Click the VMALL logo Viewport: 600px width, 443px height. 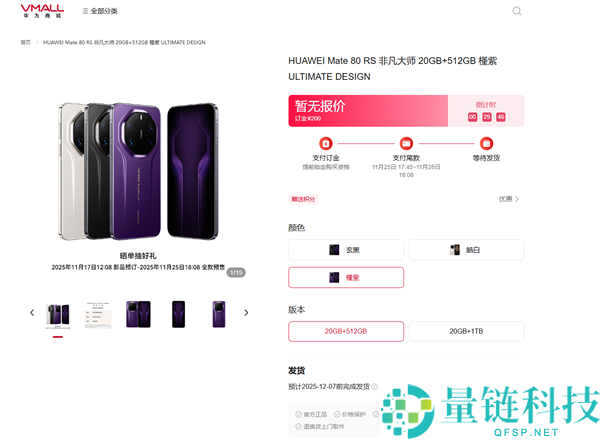[x=42, y=11]
